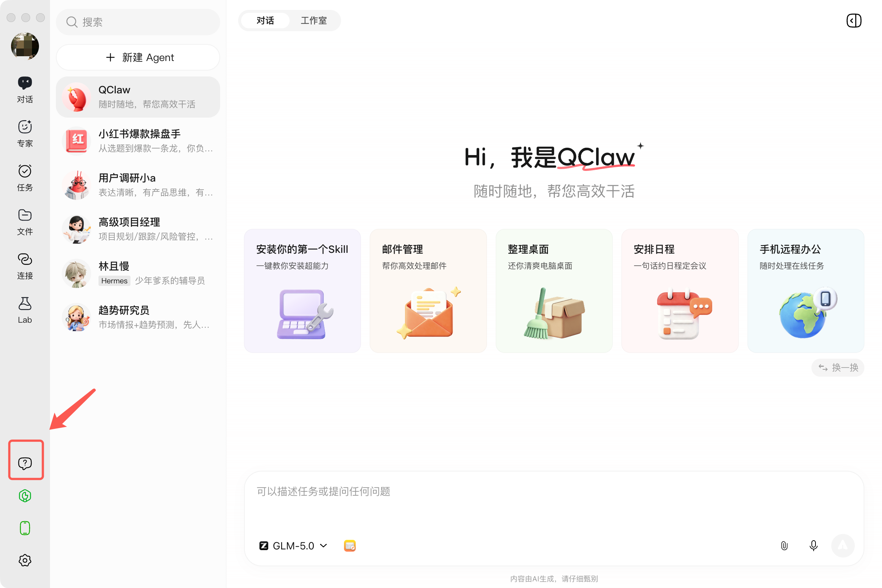The width and height of the screenshot is (882, 588).
Task: Open settings via the gear icon
Action: click(x=25, y=560)
